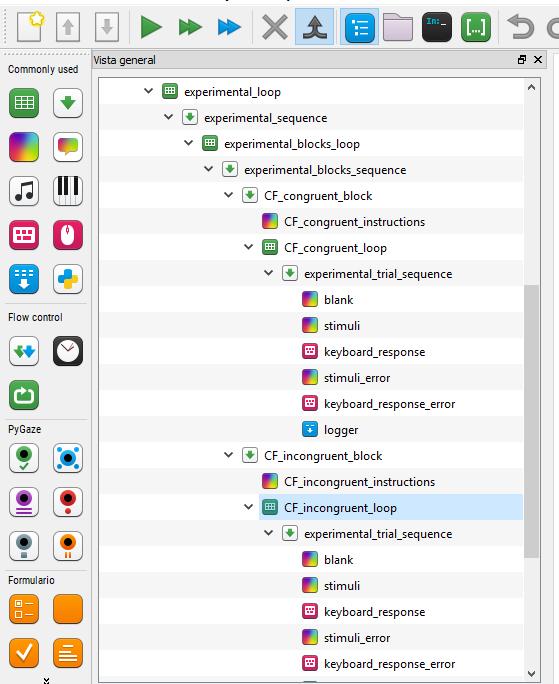Run experiment in window with double green arrows
559x684 pixels.
190,27
